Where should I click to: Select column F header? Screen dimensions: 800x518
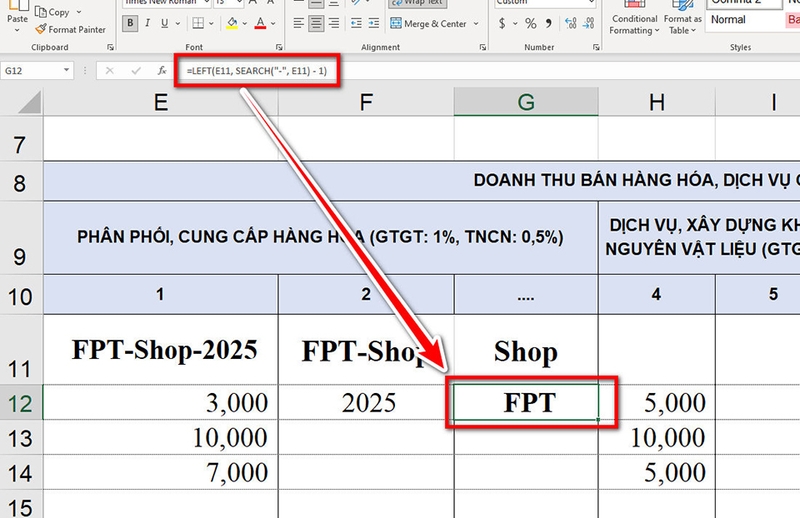[x=366, y=103]
